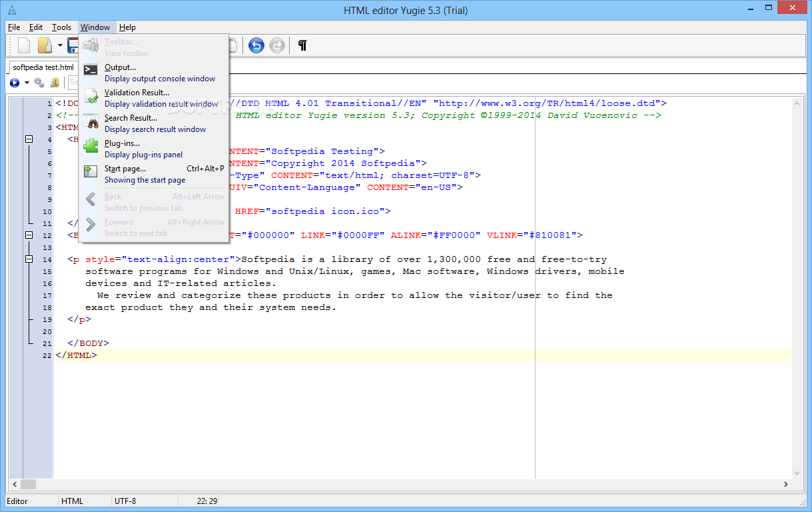Click the disabled Forward menu entry
This screenshot has width=812, height=512.
point(154,227)
